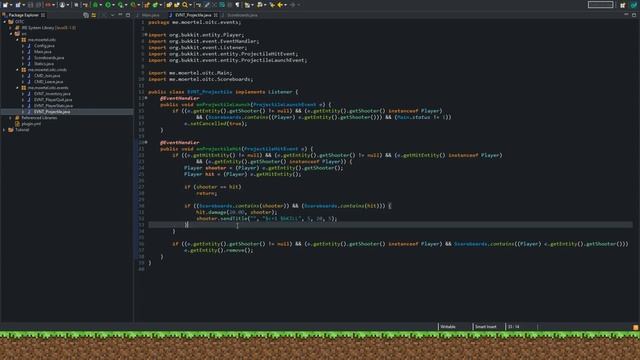The height and width of the screenshot is (360, 640).
Task: Click the Open Type toolbar icon
Action: click(169, 5)
